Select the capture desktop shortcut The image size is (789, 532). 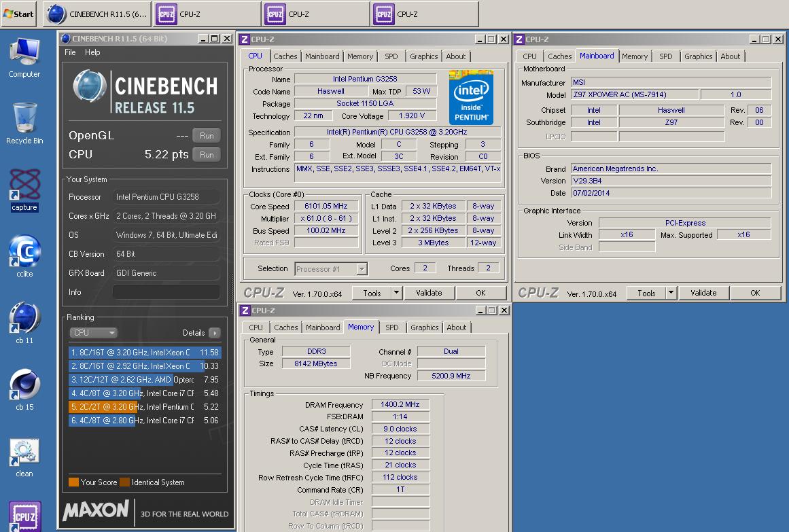pyautogui.click(x=24, y=190)
